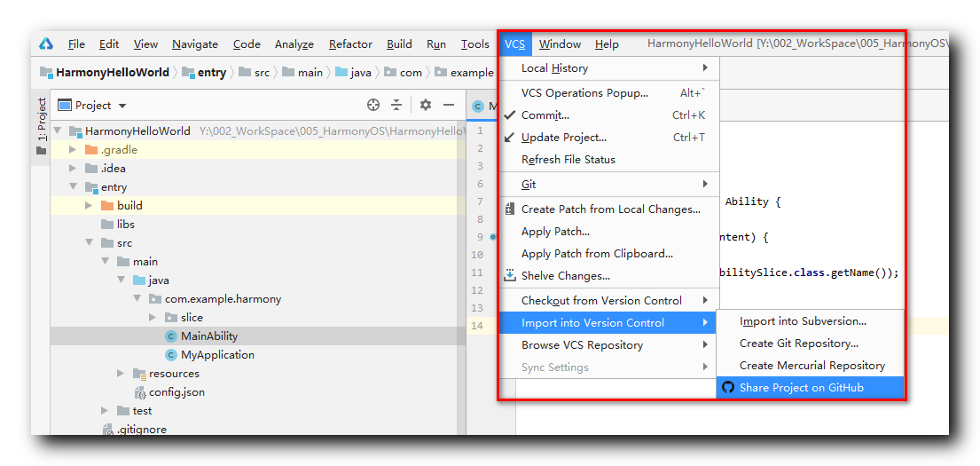The height and width of the screenshot is (466, 980).
Task: Open the File menu
Action: click(76, 44)
